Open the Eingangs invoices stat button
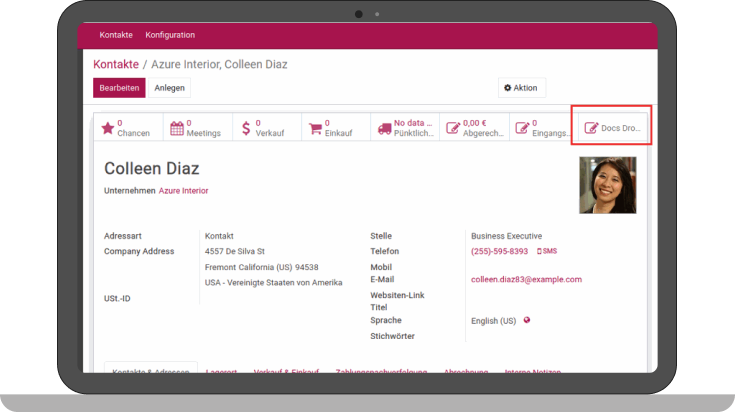Screen dimensions: 735x412 [x=520, y=128]
